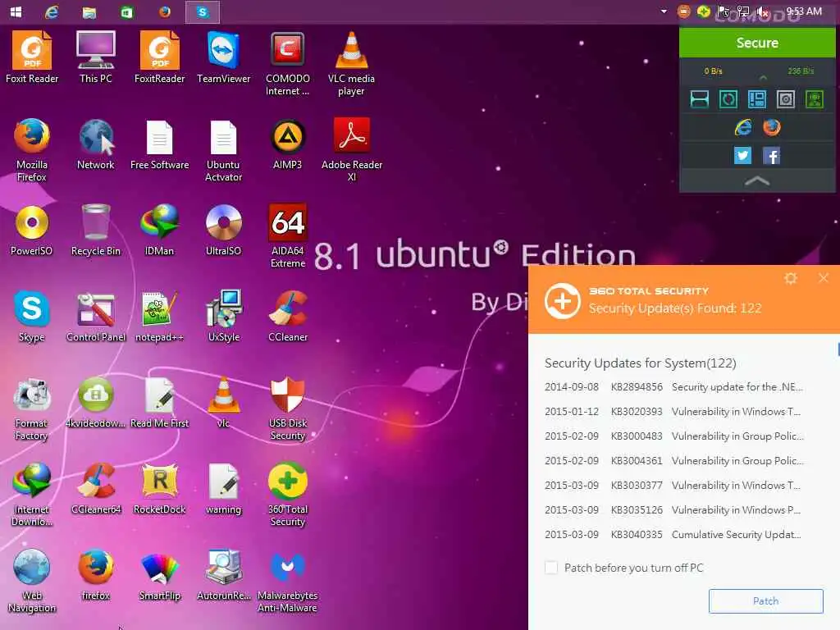Launch VLC media player shortcut
840x630 pixels.
click(x=351, y=64)
